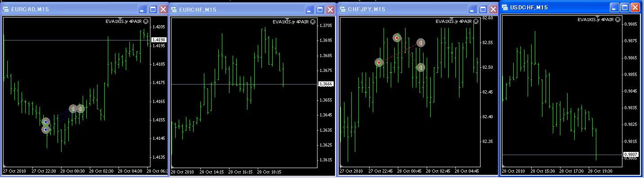Select the upper close-order marker in CHFJPY chart
Screen dimensions: 644x178
(x=420, y=43)
